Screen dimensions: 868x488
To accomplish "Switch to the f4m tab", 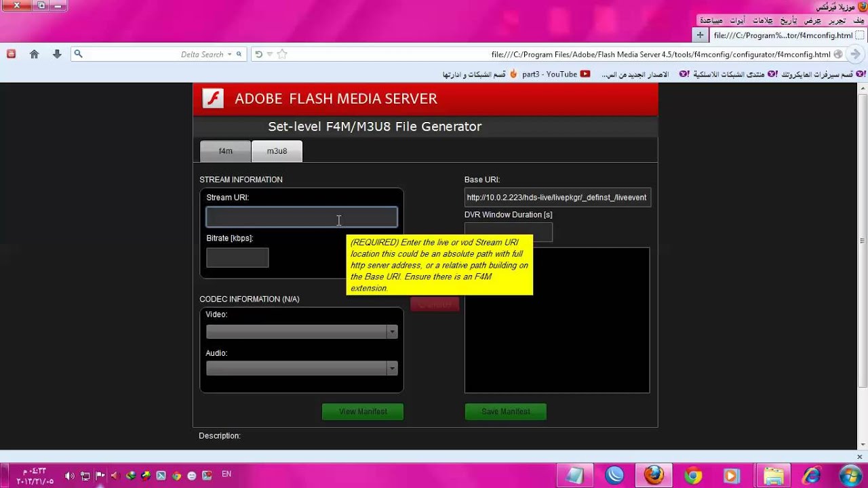I will pos(225,151).
